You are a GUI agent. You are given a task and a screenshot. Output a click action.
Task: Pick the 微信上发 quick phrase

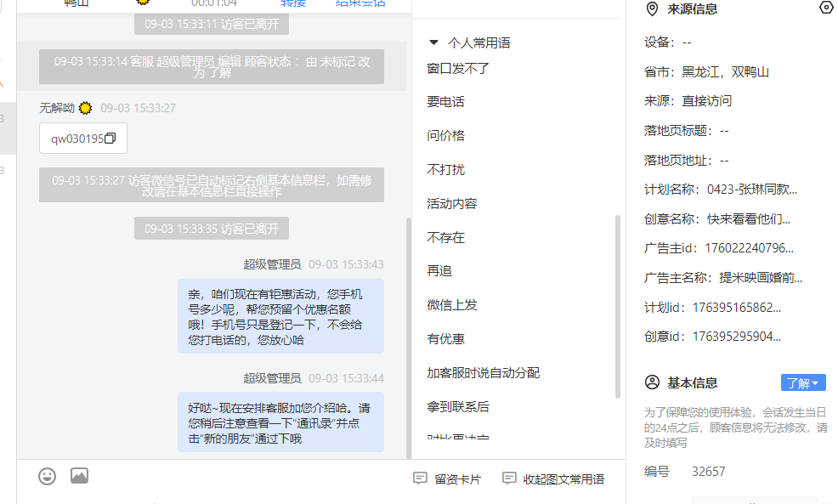tap(451, 304)
